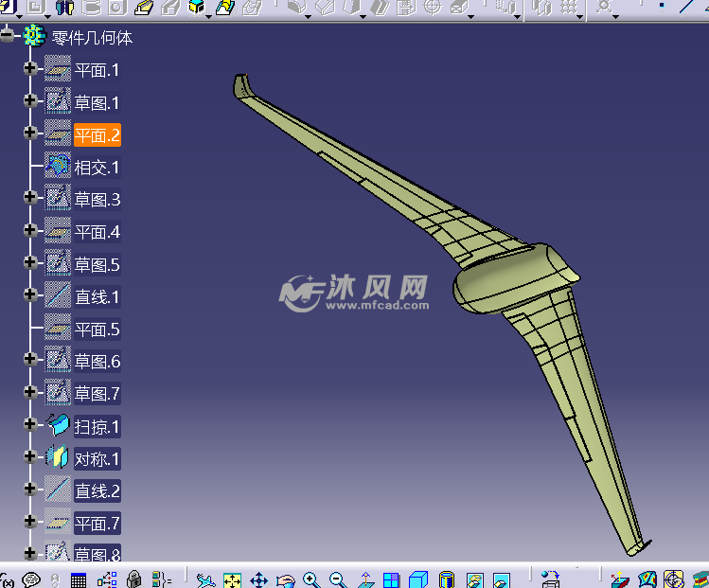The height and width of the screenshot is (588, 709).
Task: Expand the 对称.1 tree node
Action: click(30, 456)
